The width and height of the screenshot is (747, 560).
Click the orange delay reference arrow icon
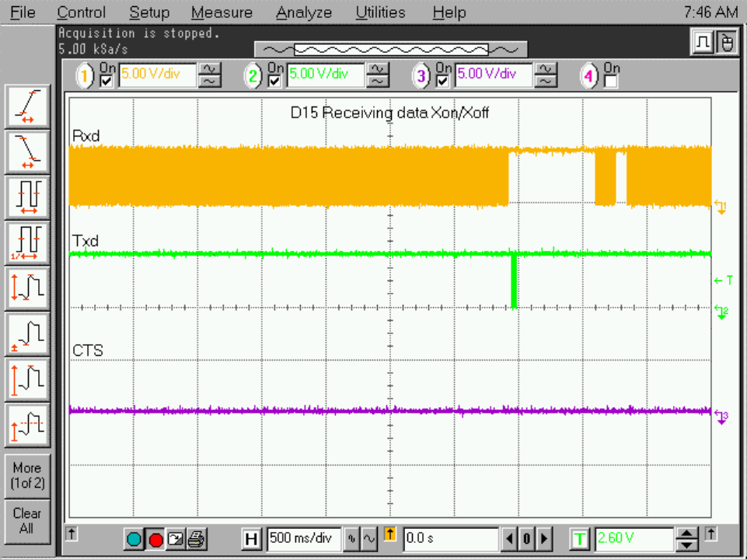tap(389, 534)
